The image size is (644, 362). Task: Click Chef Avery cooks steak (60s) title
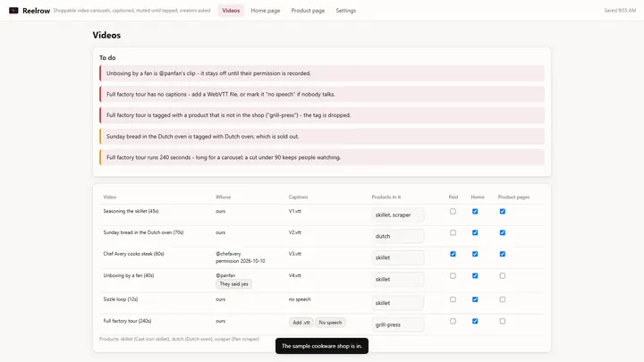(133, 254)
